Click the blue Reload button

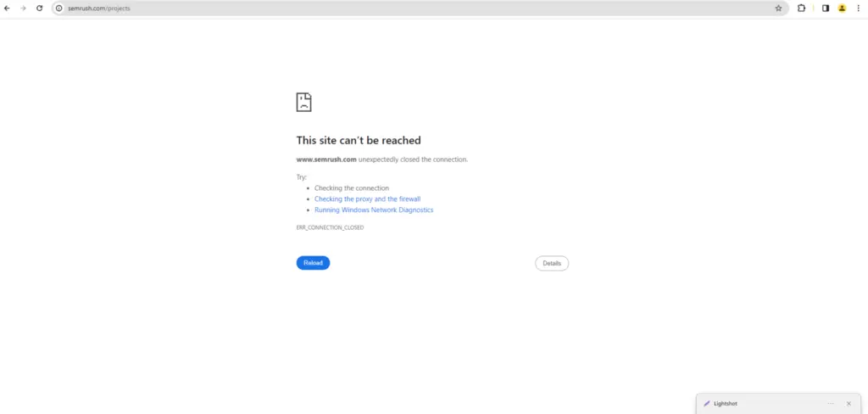tap(314, 263)
